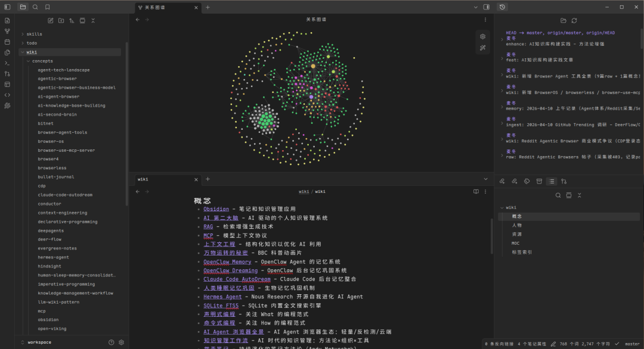The image size is (644, 349).
Task: Toggle editing mode pencil in status bar
Action: 553,344
